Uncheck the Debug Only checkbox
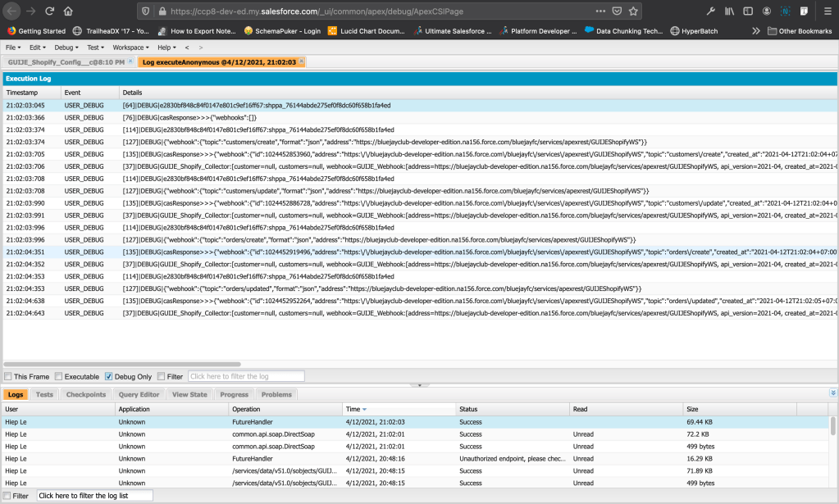This screenshot has width=839, height=504. [108, 376]
